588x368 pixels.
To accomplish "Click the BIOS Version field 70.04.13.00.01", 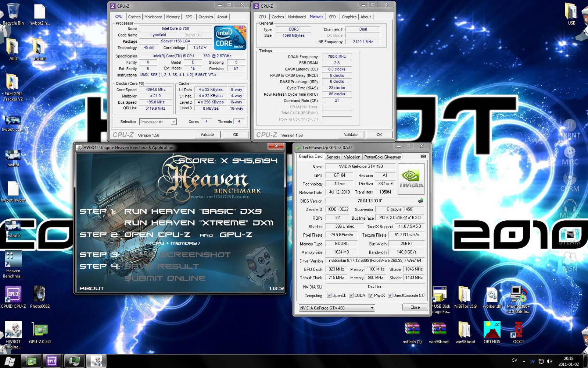I will (x=370, y=201).
